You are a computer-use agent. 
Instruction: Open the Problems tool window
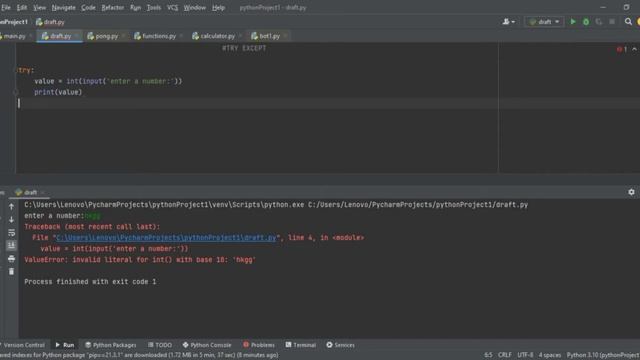coord(259,345)
